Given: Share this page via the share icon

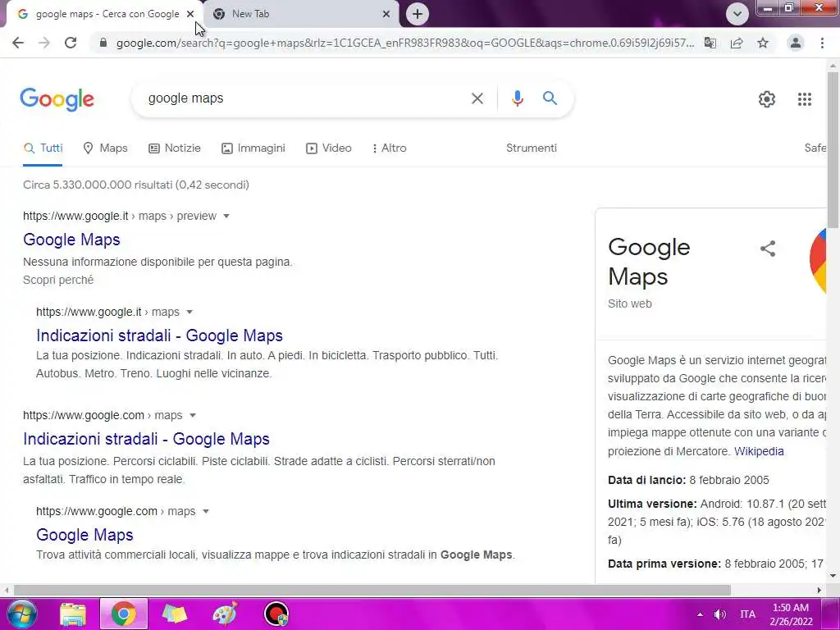Looking at the screenshot, I should pos(737,43).
